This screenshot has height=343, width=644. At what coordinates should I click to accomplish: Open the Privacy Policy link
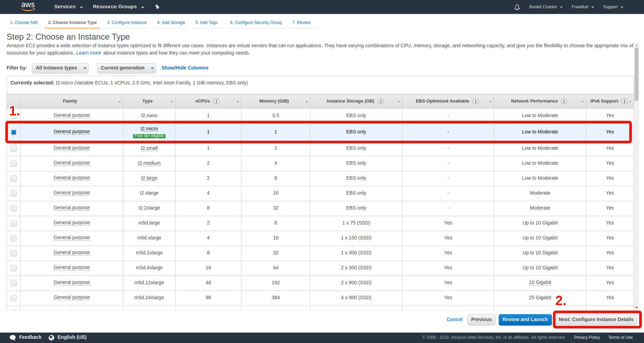pyautogui.click(x=587, y=337)
